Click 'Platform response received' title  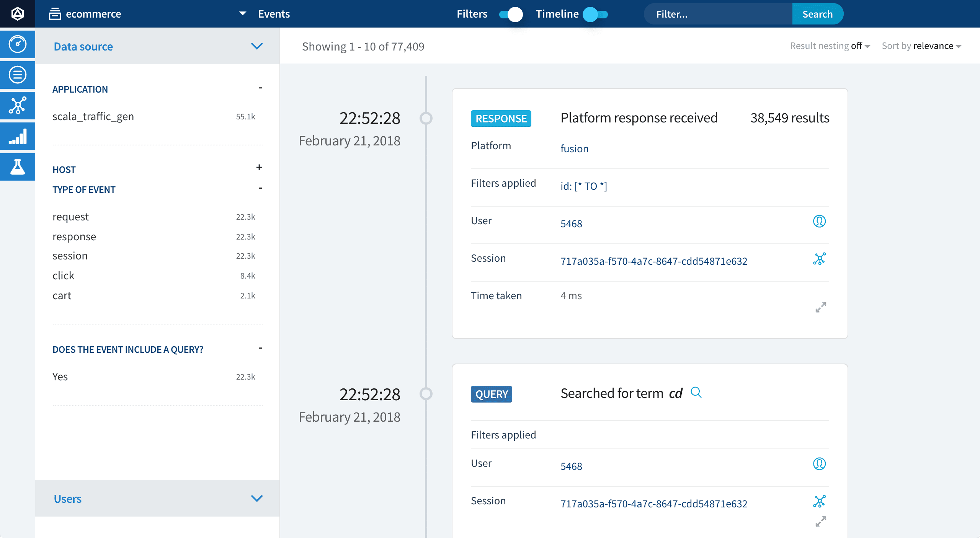639,118
